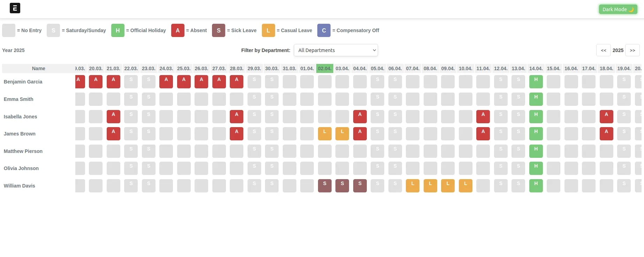
Task: Click the app logo icon at top left
Action: click(x=15, y=8)
